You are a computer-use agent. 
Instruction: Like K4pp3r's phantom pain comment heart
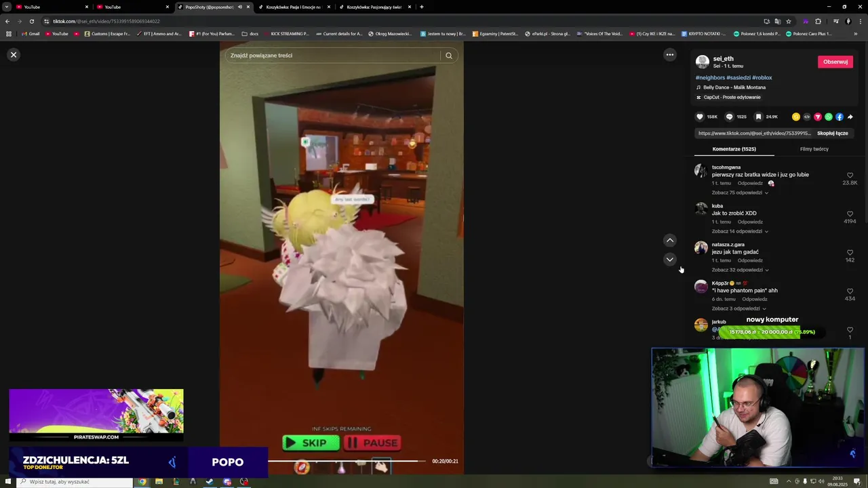tap(850, 291)
